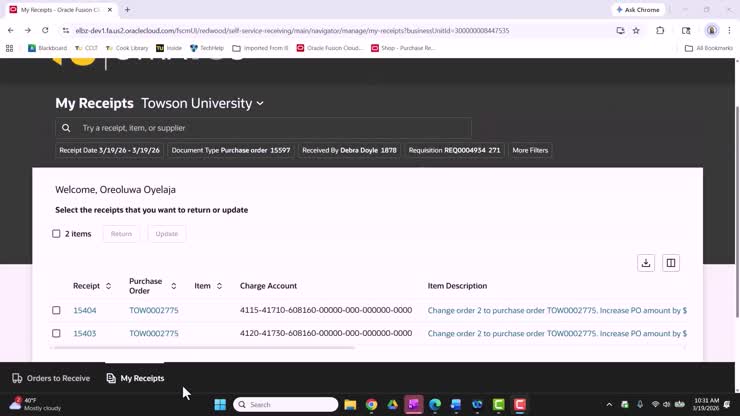Click the Windows Start button
Viewport: 740px width, 416px height.
(220, 405)
